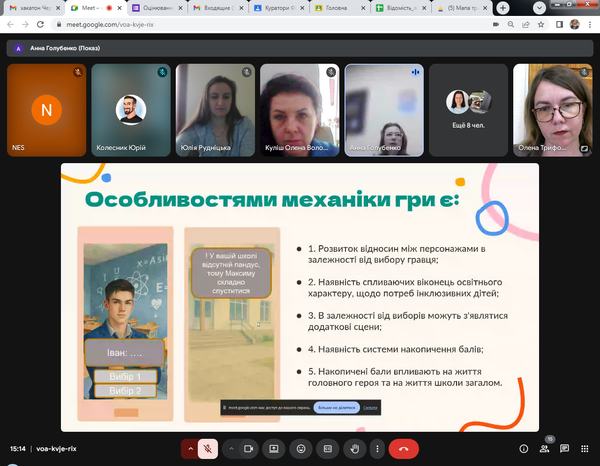Image resolution: width=600 pixels, height=466 pixels.
Task: Unmute the microphone in Meet toolbar
Action: 208,449
